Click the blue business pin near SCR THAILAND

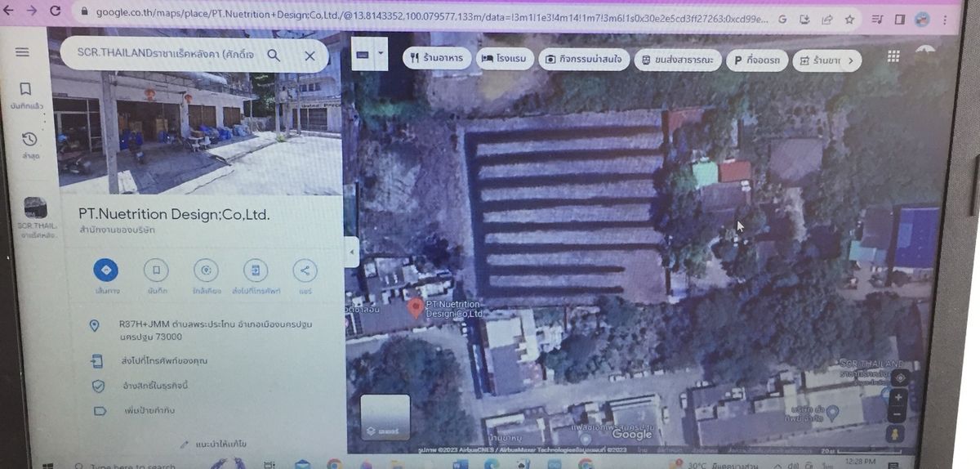pos(832,413)
